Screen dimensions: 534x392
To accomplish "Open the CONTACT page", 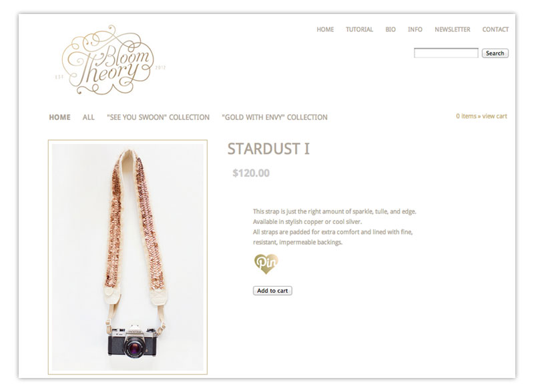I will [495, 29].
